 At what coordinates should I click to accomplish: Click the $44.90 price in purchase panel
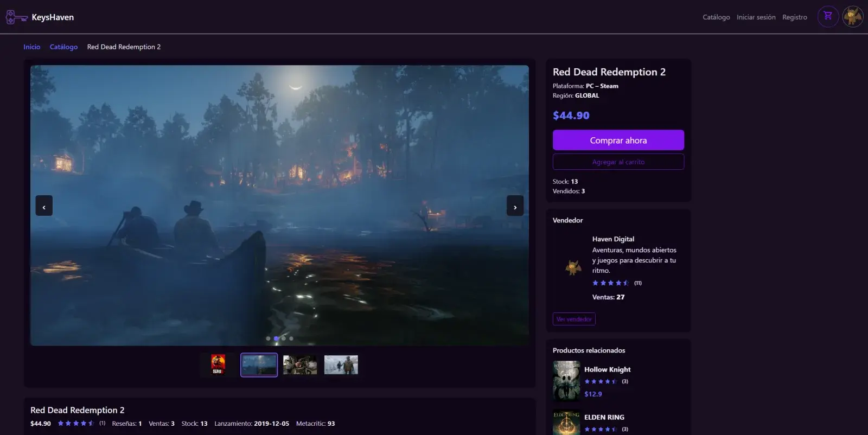tap(571, 116)
